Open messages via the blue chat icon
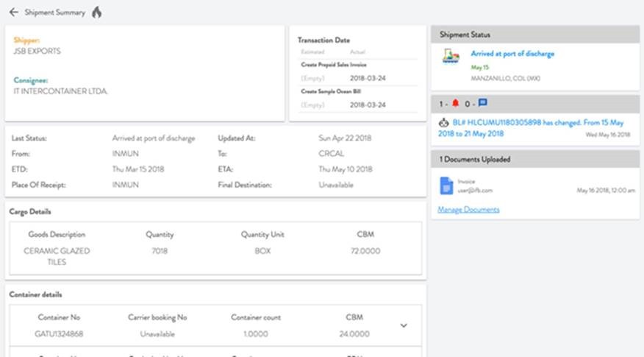This screenshot has height=357, width=644. click(482, 102)
